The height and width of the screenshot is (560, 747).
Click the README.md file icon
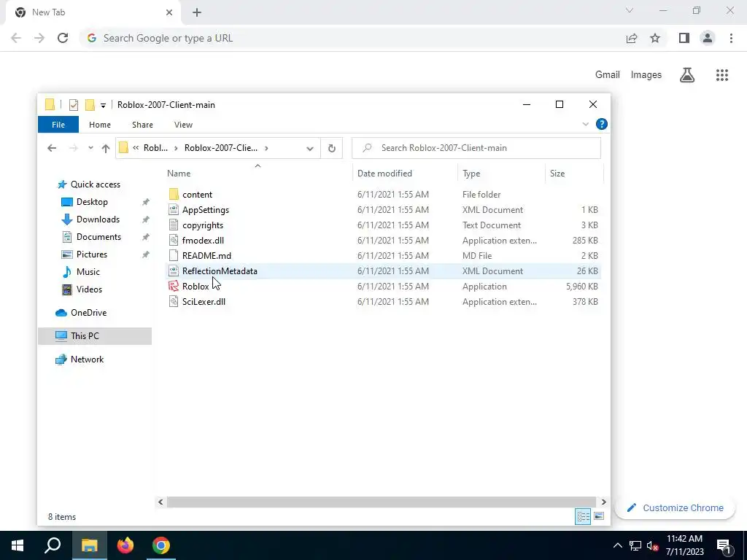point(174,255)
